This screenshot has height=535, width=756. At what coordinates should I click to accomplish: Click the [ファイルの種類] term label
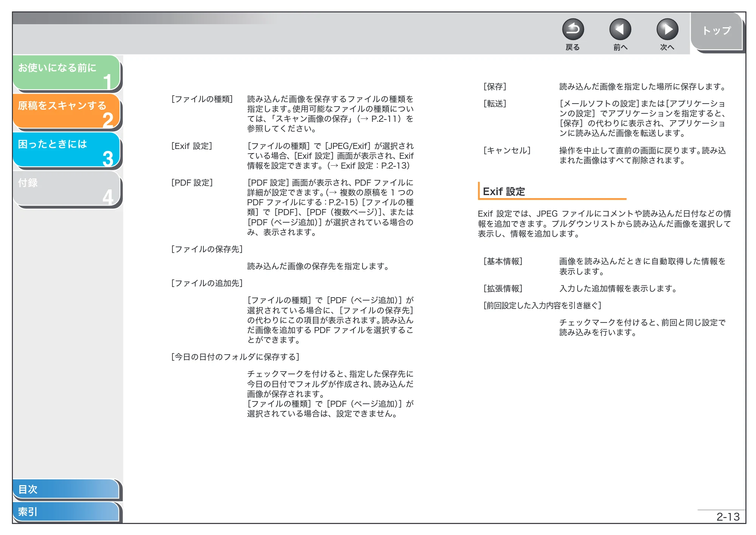tap(202, 99)
